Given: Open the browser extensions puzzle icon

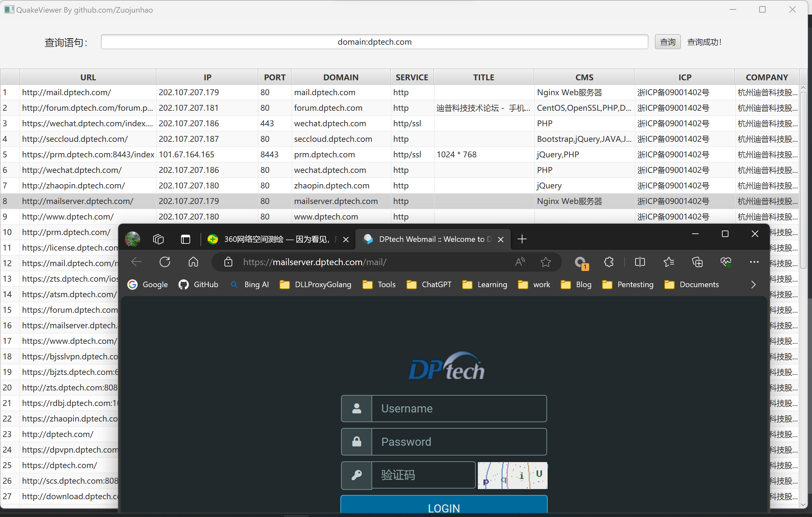Looking at the screenshot, I should pos(609,262).
